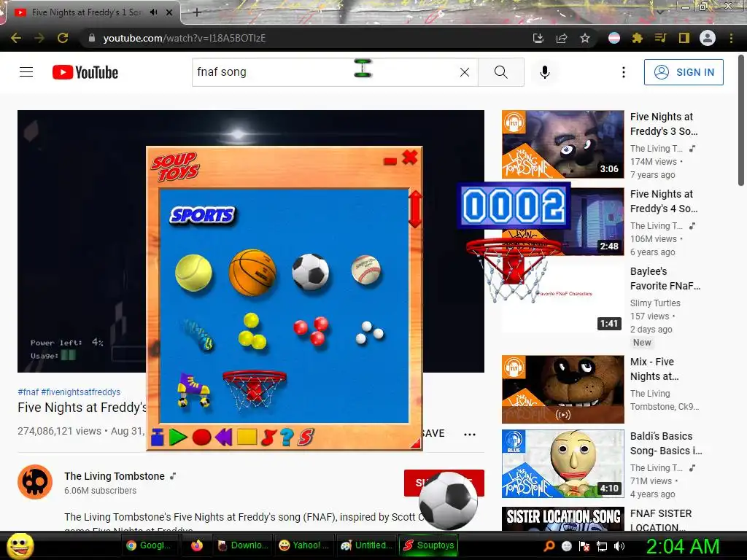Click the yellow stop square in Soup Toys

pos(247,437)
